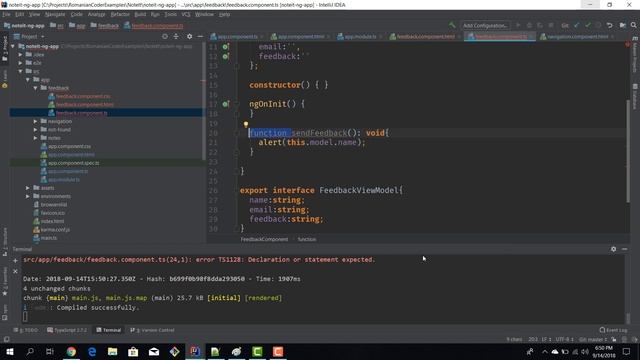Image resolution: width=640 pixels, height=360 pixels.
Task: Click src breadcrumb in navigation bar
Action: pyautogui.click(x=60, y=25)
